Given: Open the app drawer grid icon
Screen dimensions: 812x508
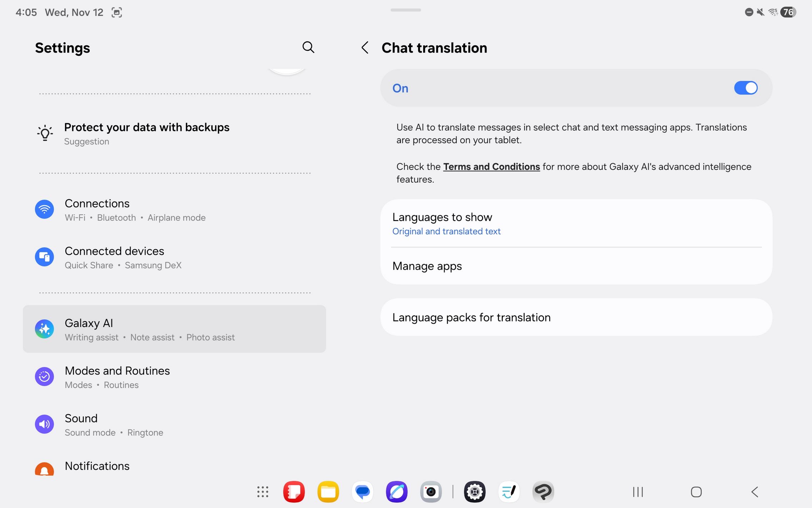Looking at the screenshot, I should pyautogui.click(x=263, y=492).
